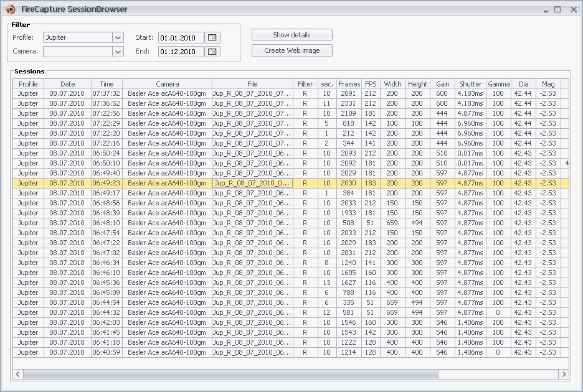The image size is (583, 392).
Task: Sort by the Time column header
Action: (107, 84)
